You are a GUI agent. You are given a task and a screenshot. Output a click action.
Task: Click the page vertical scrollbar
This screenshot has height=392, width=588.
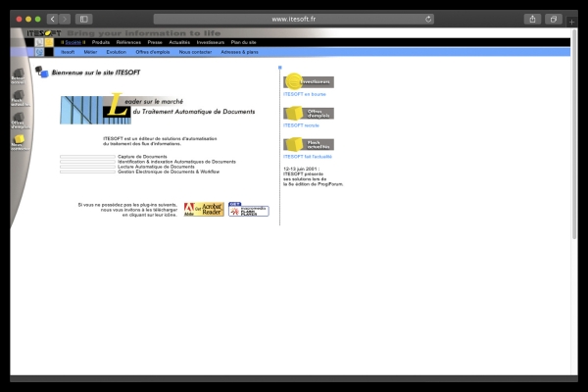[574, 147]
